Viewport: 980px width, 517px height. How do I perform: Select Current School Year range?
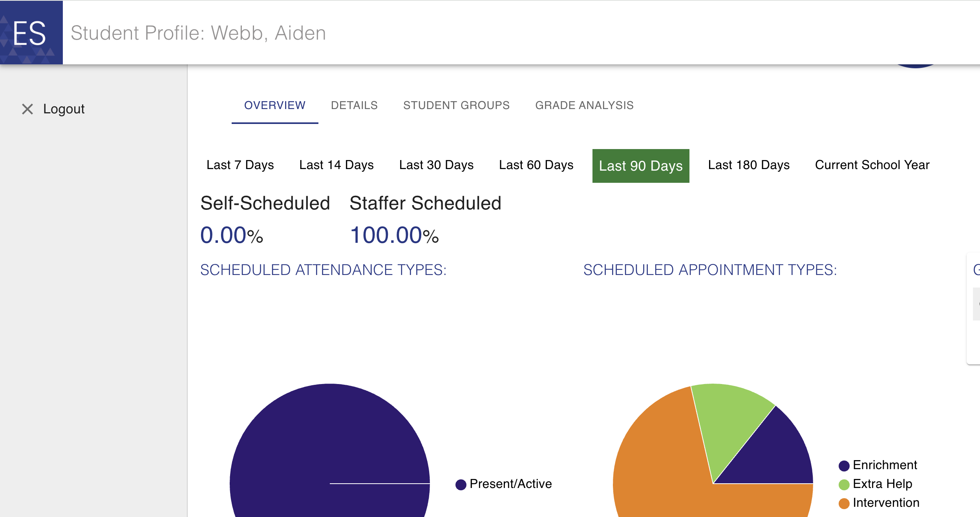(x=872, y=165)
